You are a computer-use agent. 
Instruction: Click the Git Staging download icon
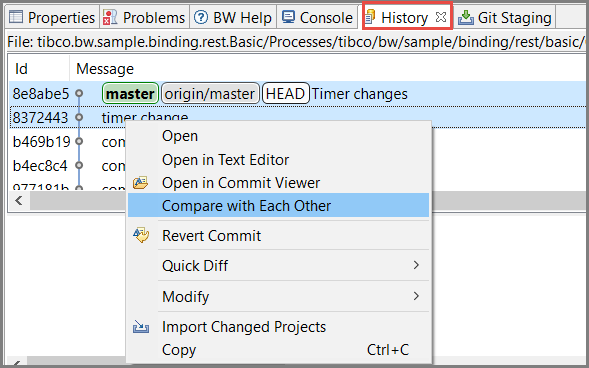point(466,17)
